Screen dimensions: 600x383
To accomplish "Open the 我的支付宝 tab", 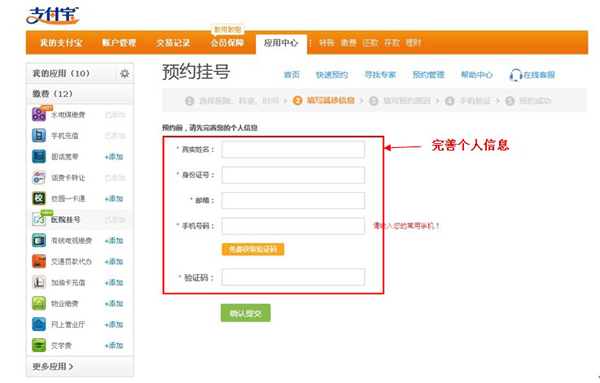I will 61,43.
